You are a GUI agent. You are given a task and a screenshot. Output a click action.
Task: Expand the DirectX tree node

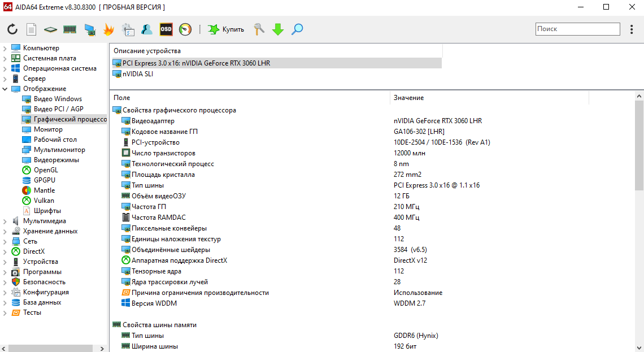pyautogui.click(x=5, y=251)
